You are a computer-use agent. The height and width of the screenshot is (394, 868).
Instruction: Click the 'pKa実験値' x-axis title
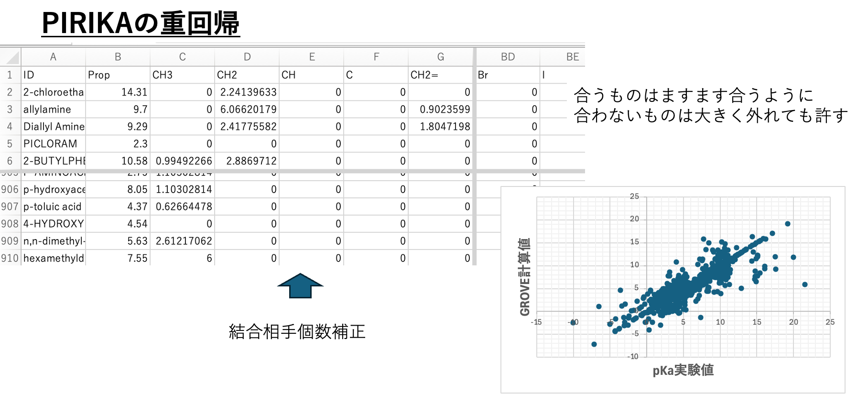tap(683, 370)
